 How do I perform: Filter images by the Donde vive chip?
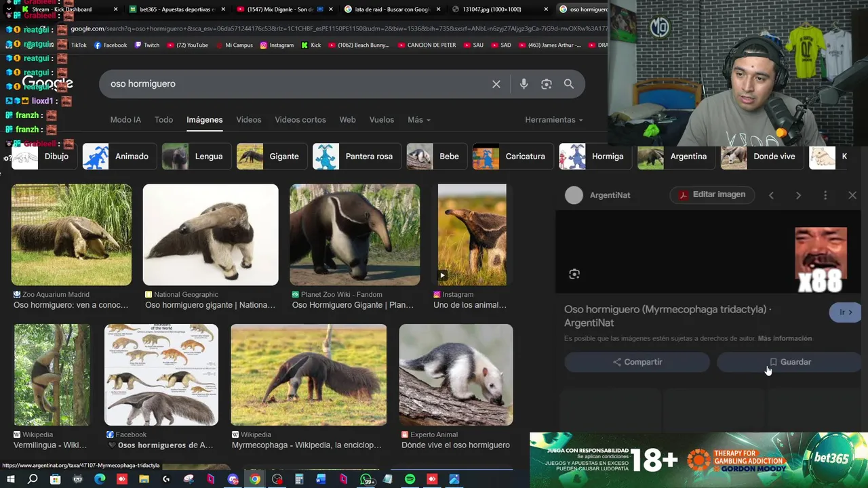pos(761,157)
